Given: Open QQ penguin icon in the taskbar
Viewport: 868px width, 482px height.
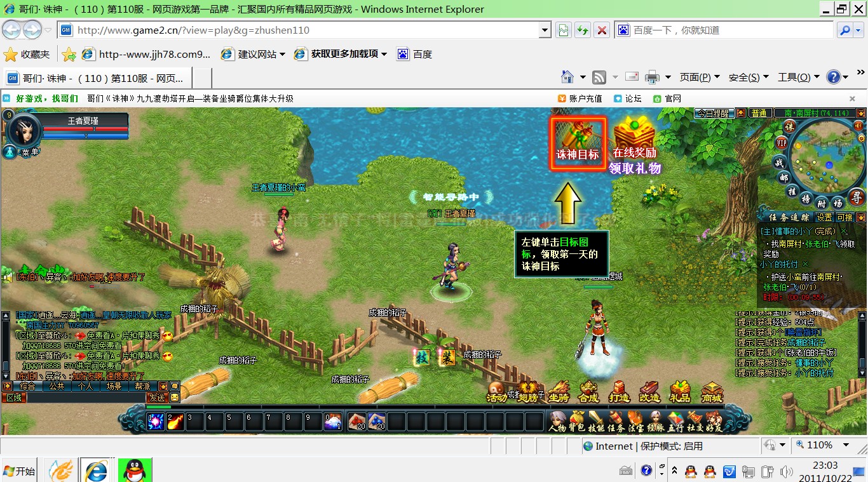Looking at the screenshot, I should [134, 471].
